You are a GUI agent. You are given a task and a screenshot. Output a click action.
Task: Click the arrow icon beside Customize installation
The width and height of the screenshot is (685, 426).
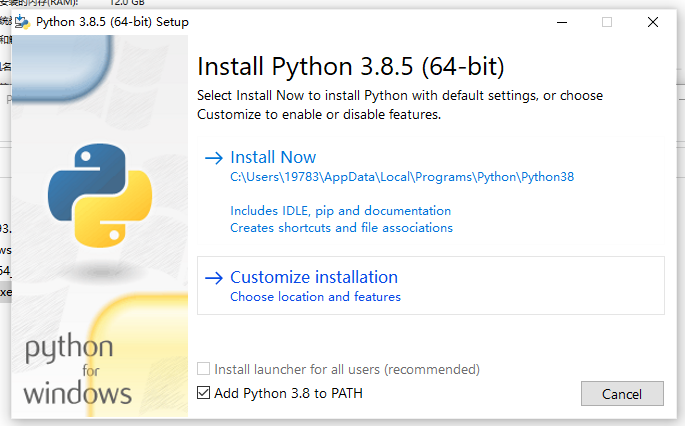coord(213,278)
